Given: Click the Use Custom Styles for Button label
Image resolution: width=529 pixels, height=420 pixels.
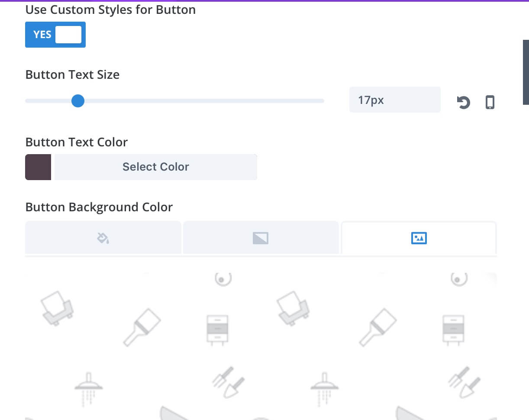Looking at the screenshot, I should pos(110,10).
